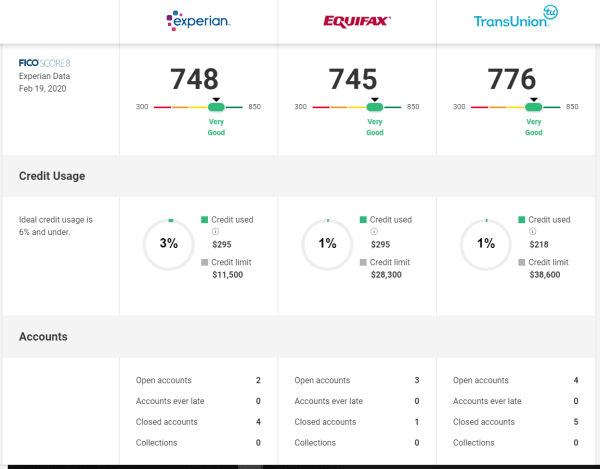600x469 pixels.
Task: Click Very Good label under Experian score
Action: (216, 127)
